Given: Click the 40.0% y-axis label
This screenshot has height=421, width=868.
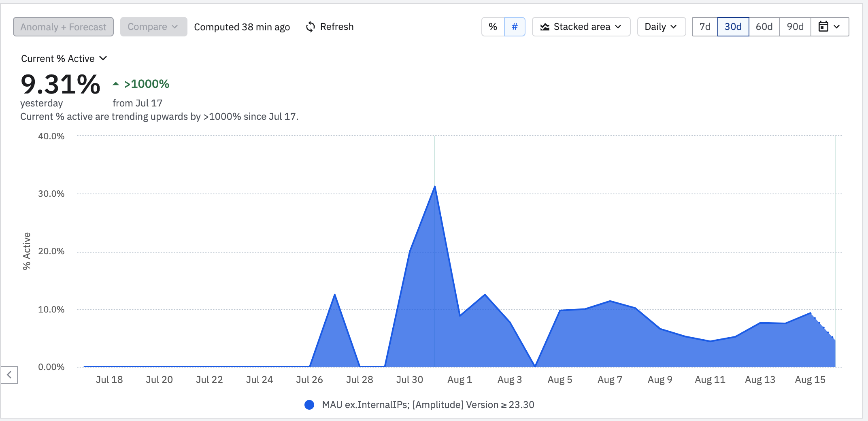Looking at the screenshot, I should click(x=51, y=136).
